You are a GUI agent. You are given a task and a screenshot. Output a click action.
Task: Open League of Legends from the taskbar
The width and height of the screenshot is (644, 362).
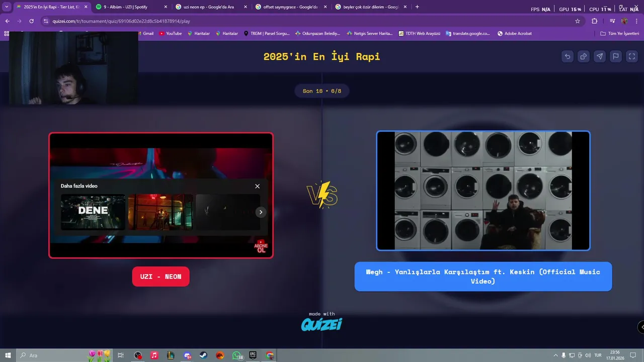[x=171, y=355]
